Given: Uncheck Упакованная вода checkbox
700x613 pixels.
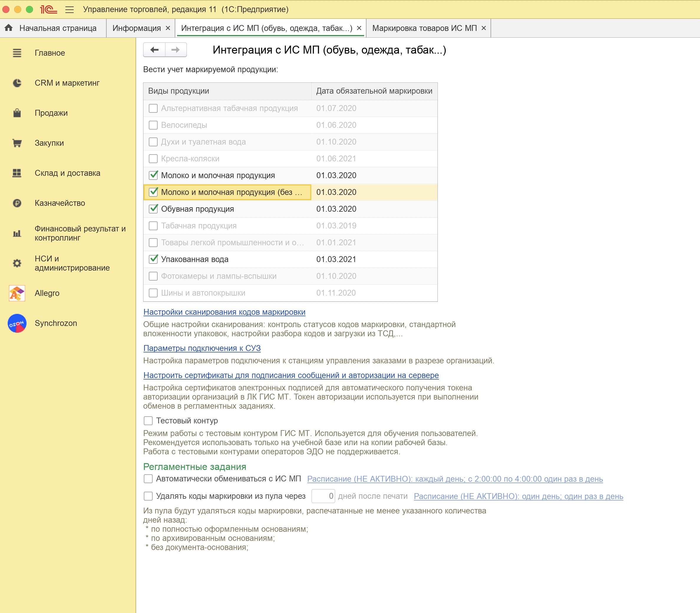Looking at the screenshot, I should click(x=153, y=259).
